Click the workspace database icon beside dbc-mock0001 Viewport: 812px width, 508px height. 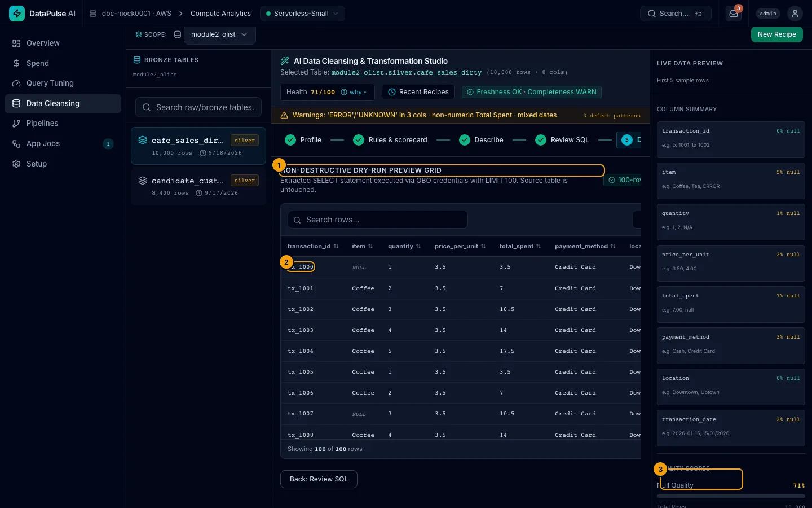click(93, 14)
